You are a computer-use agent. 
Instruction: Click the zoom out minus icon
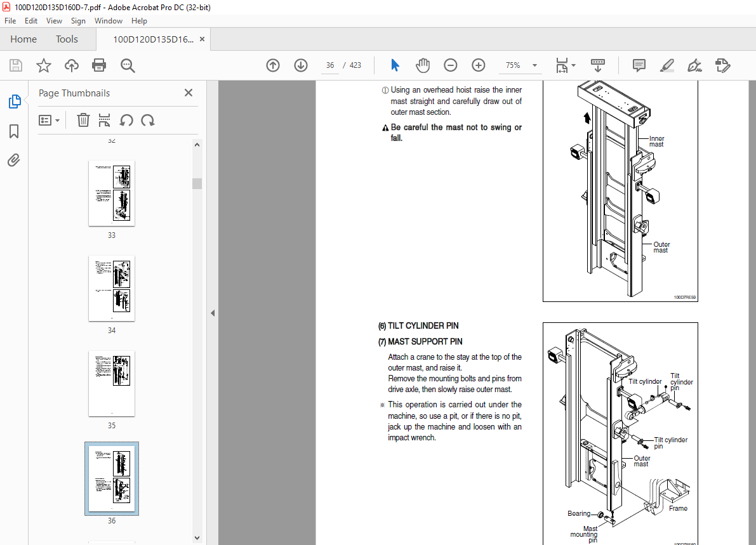(x=451, y=65)
